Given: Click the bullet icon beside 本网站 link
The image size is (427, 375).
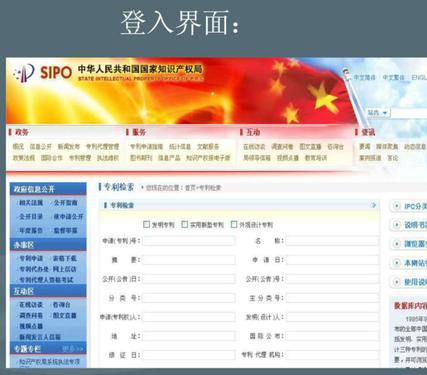Looking at the screenshot, I should pos(396,263).
